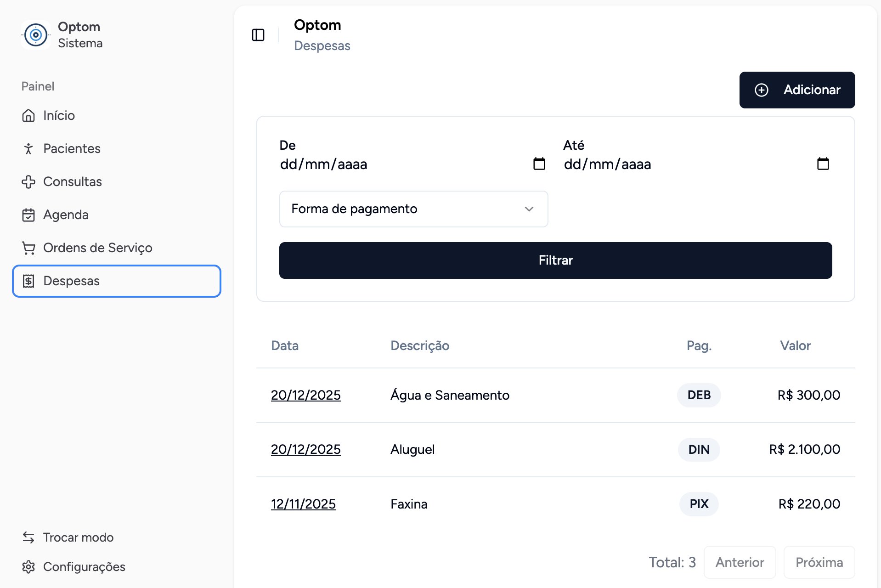Viewport: 881px width, 588px height.
Task: Expand Forma de pagamento dropdown
Action: click(413, 209)
